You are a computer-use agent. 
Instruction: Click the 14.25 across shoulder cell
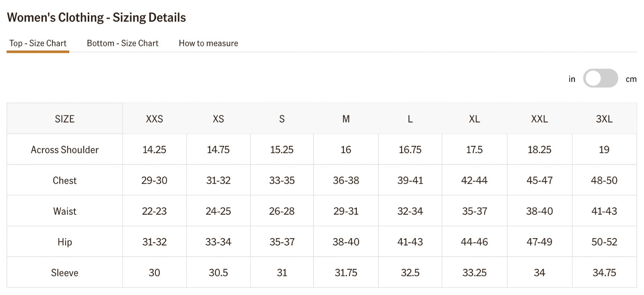154,150
